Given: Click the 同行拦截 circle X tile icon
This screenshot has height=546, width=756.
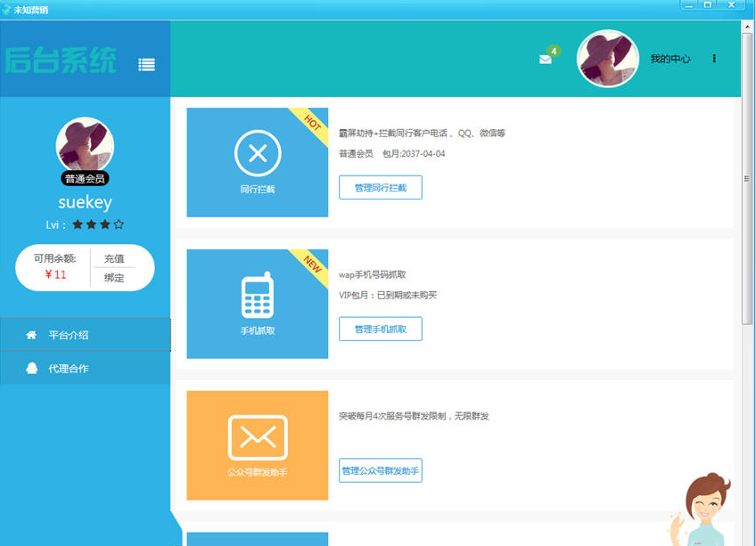Looking at the screenshot, I should [x=258, y=153].
